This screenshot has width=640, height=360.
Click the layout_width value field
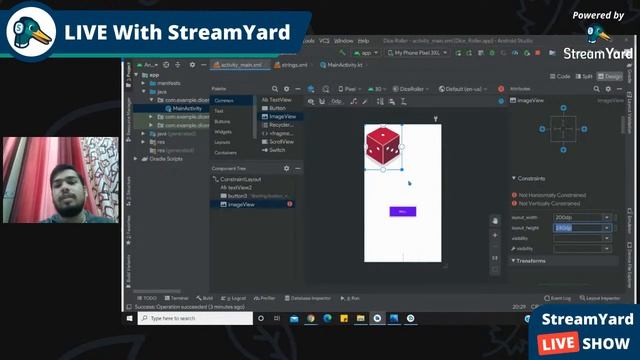click(578, 217)
